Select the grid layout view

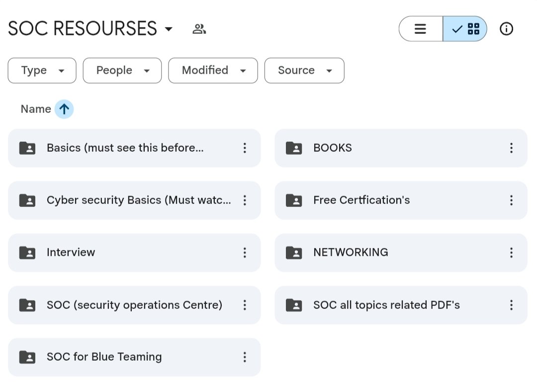[x=465, y=29]
